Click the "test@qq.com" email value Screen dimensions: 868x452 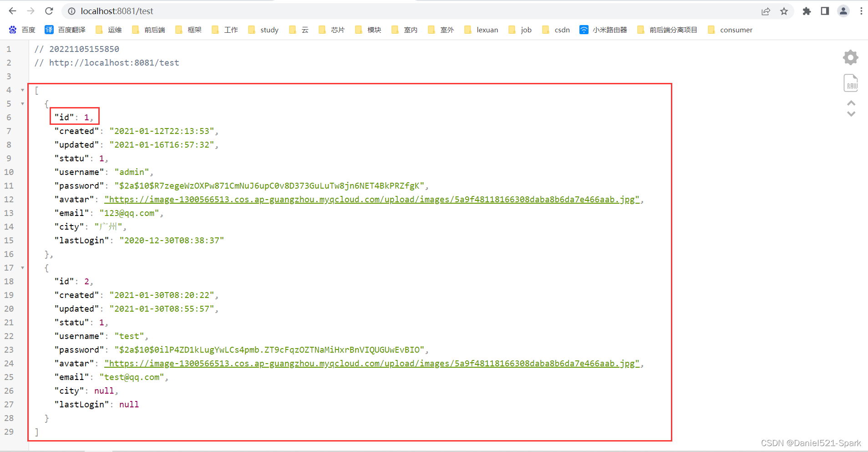132,377
